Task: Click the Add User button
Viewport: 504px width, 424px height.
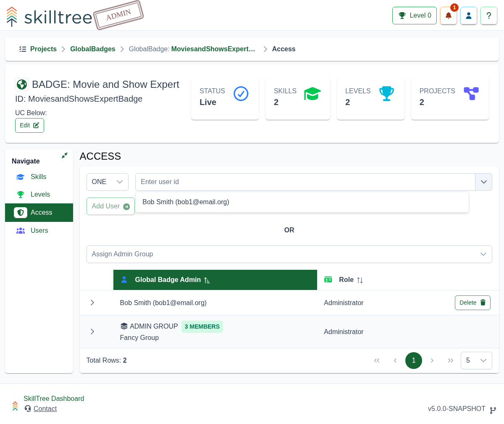Action: 110,206
